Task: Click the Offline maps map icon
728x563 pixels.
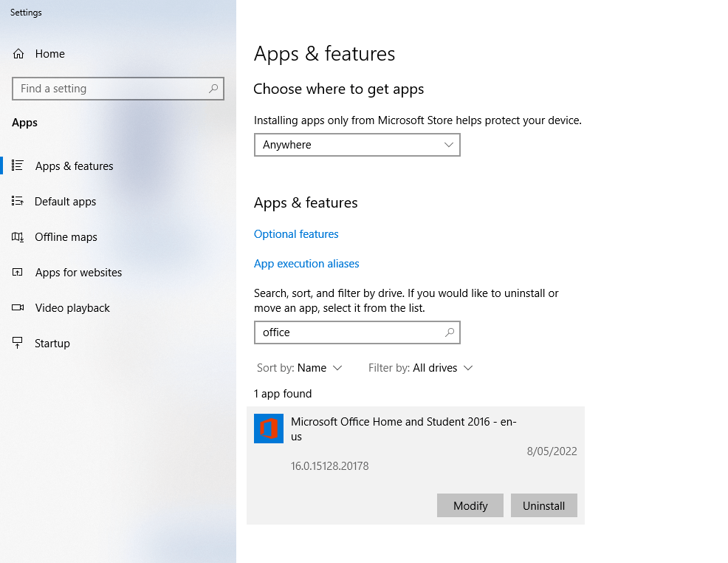Action: 17,237
